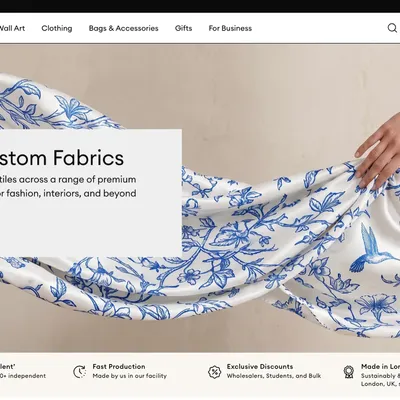Select the Fast Production heading
400x400 pixels.
(119, 367)
